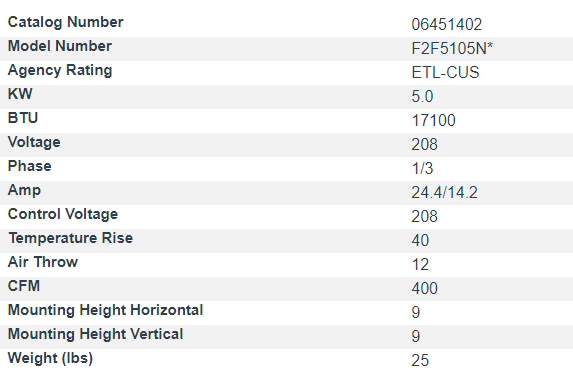Click the Air Throw label
Screen dimensions: 573x368
pyautogui.click(x=43, y=262)
